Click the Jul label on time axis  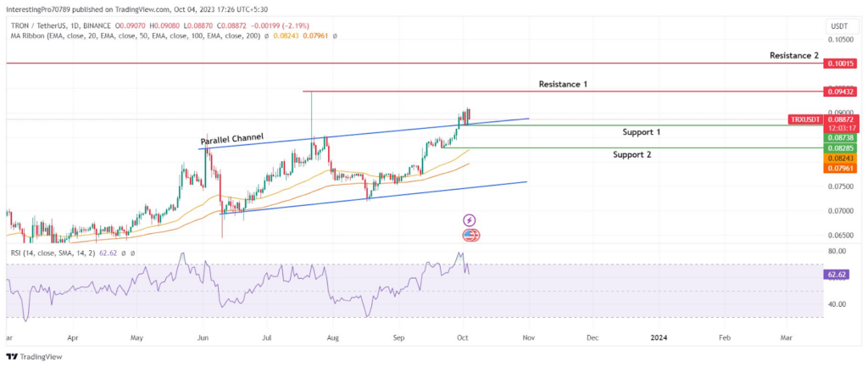[x=267, y=336]
